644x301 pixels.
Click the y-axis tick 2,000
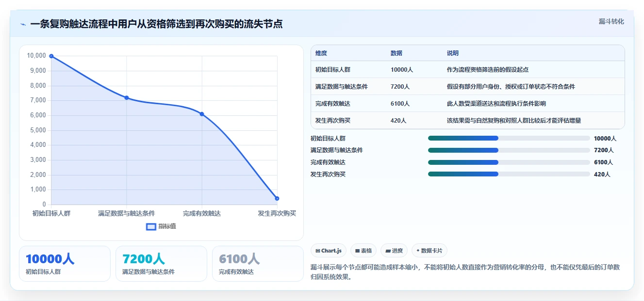(x=38, y=174)
